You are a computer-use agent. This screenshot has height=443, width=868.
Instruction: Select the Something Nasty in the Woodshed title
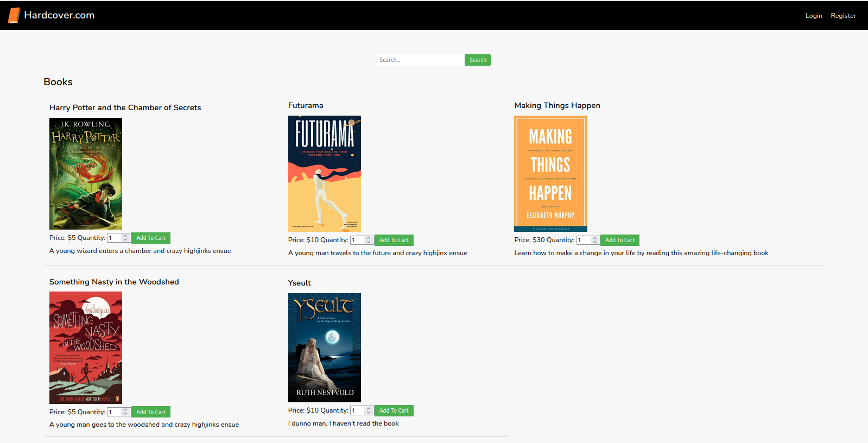tap(114, 282)
